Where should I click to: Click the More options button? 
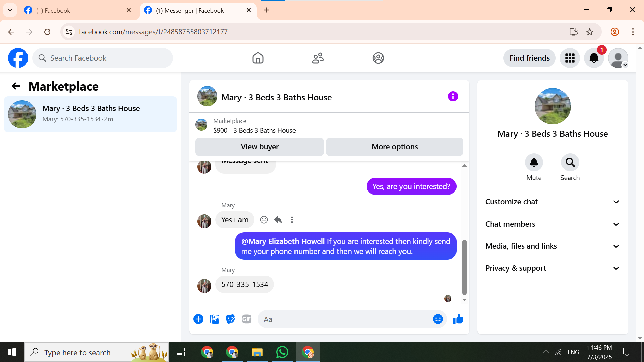click(394, 147)
